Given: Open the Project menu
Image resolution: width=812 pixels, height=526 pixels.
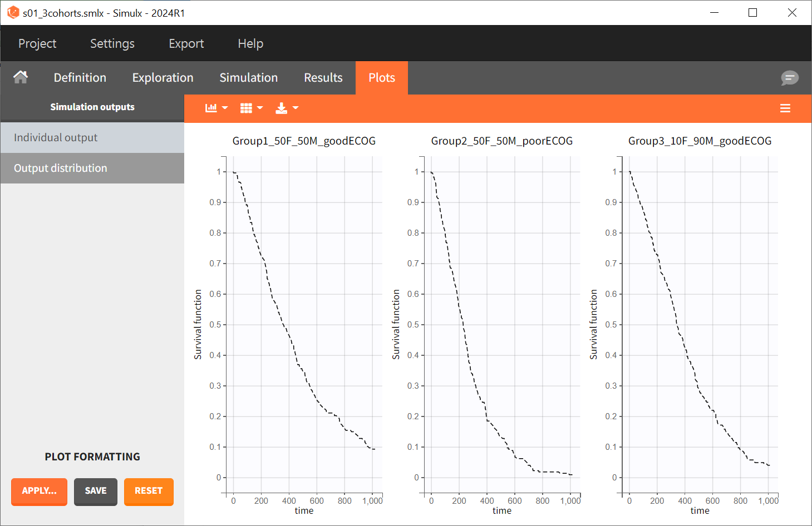Looking at the screenshot, I should point(37,43).
